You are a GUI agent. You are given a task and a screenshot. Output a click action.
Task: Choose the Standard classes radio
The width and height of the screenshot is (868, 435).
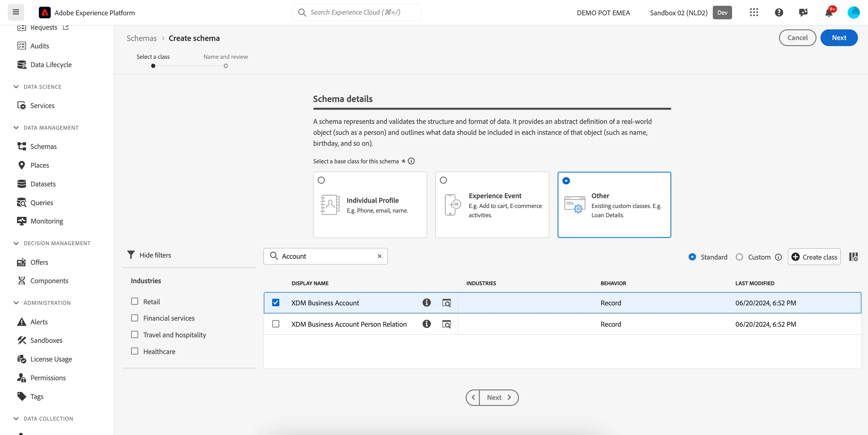coord(692,257)
